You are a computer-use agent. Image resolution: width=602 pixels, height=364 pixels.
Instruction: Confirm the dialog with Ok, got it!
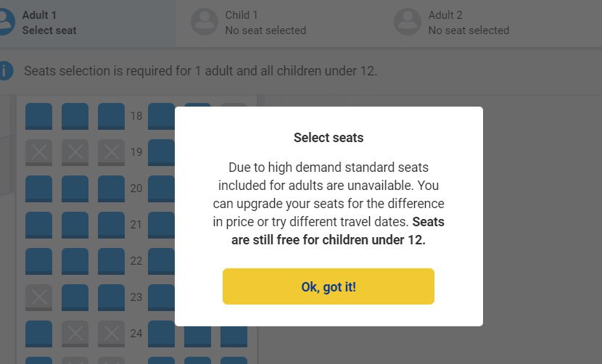click(329, 286)
